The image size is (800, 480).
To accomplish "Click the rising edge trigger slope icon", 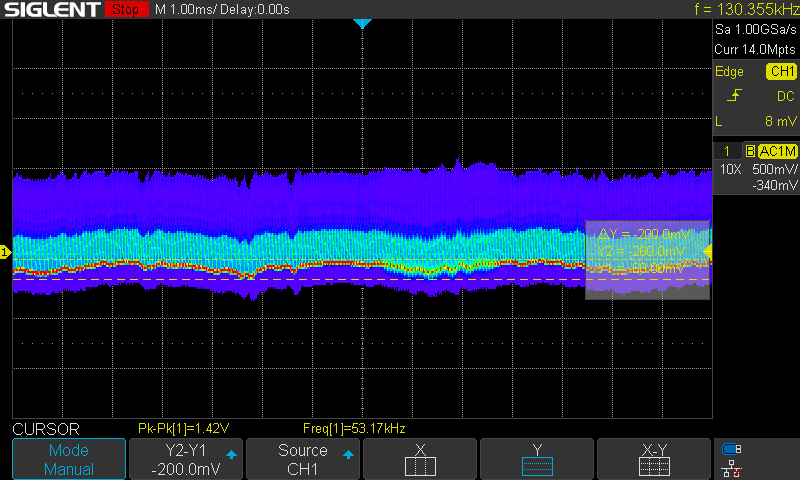I will tap(735, 96).
